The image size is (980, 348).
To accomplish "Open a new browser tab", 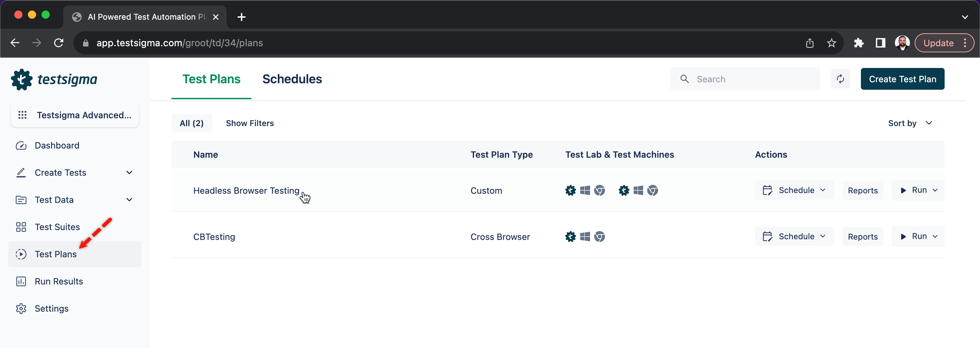I will pos(241,17).
